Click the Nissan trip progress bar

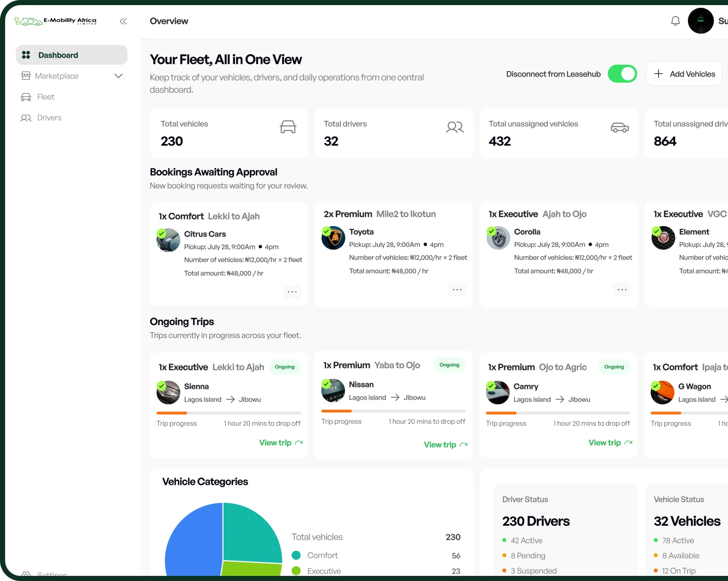(393, 411)
